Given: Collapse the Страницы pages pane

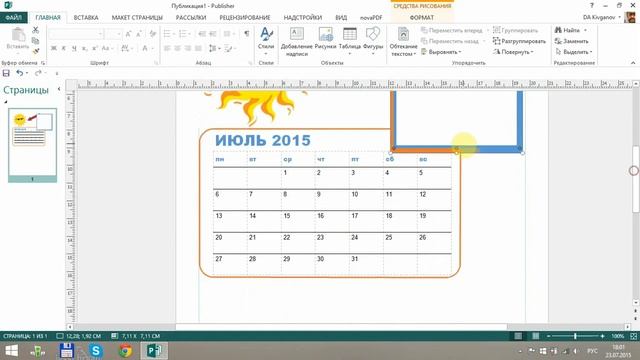Looking at the screenshot, I should tap(59, 89).
